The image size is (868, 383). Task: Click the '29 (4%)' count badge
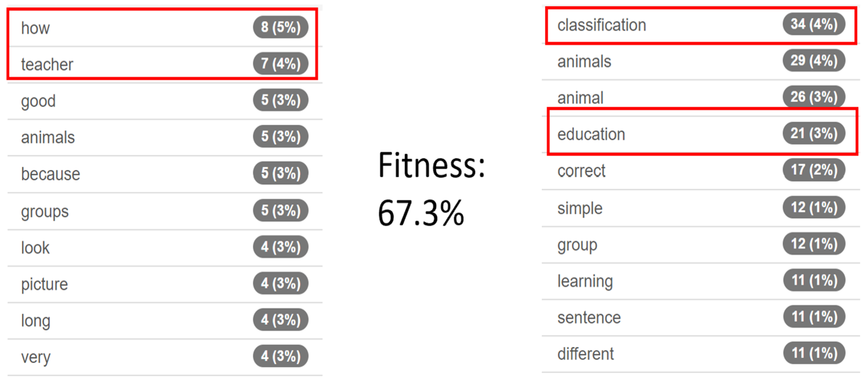[x=814, y=61]
